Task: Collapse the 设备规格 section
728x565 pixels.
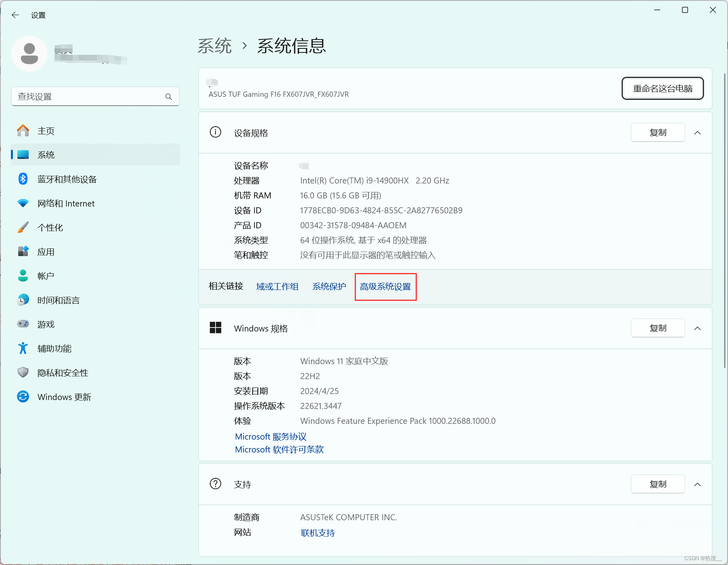Action: pos(697,133)
